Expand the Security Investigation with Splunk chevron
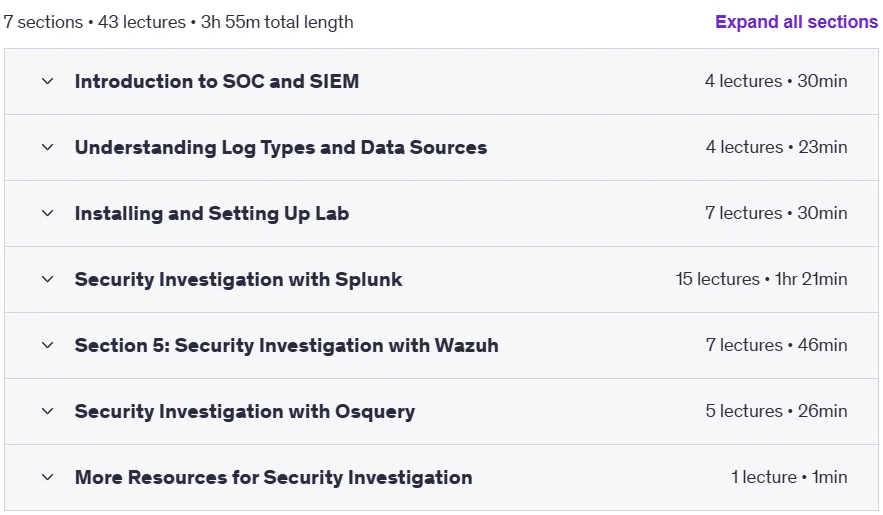 [48, 279]
